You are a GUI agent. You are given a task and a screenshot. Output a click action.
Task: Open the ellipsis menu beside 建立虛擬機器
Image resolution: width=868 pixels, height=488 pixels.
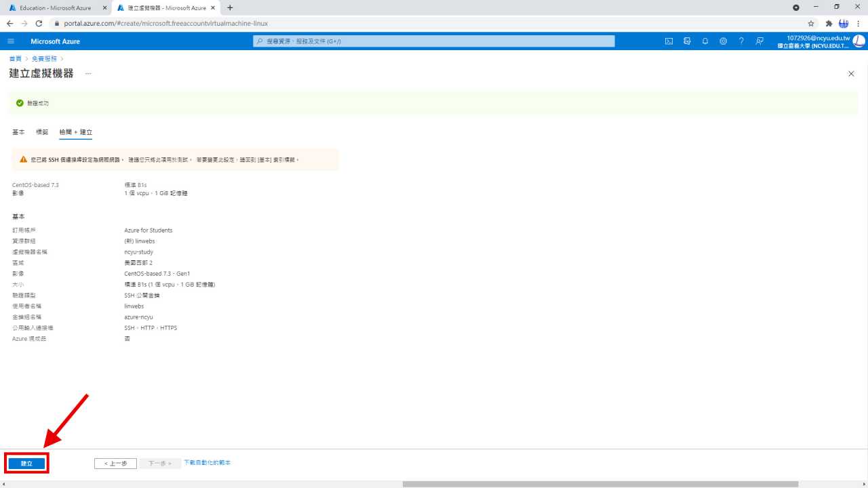[x=88, y=73]
